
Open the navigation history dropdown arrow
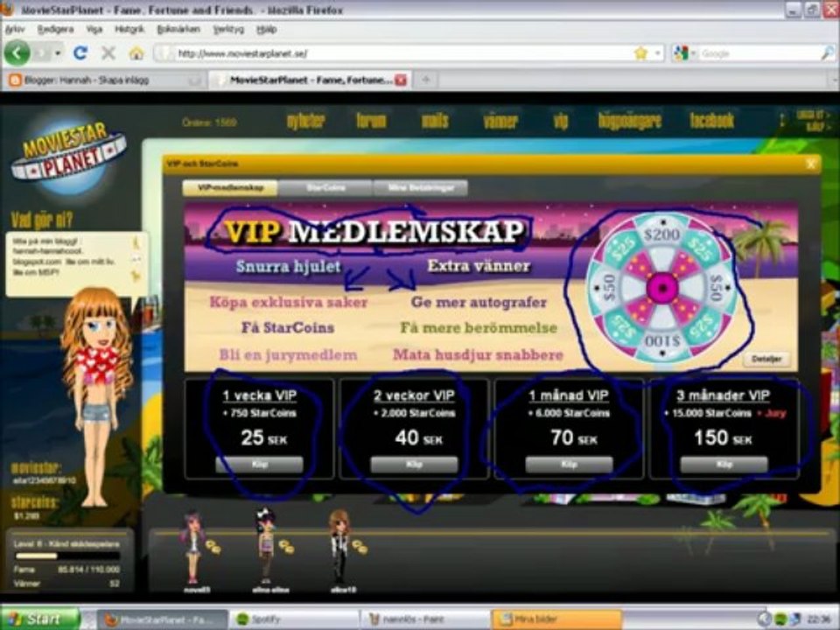tap(58, 53)
